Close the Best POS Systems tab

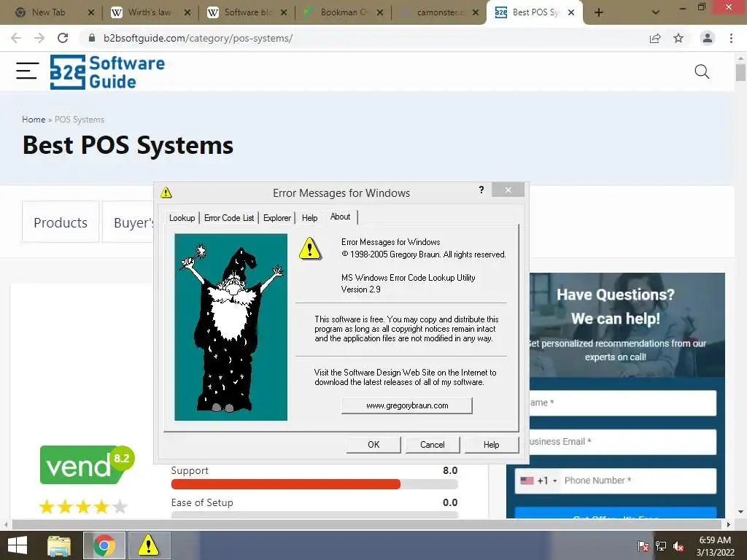coord(571,12)
